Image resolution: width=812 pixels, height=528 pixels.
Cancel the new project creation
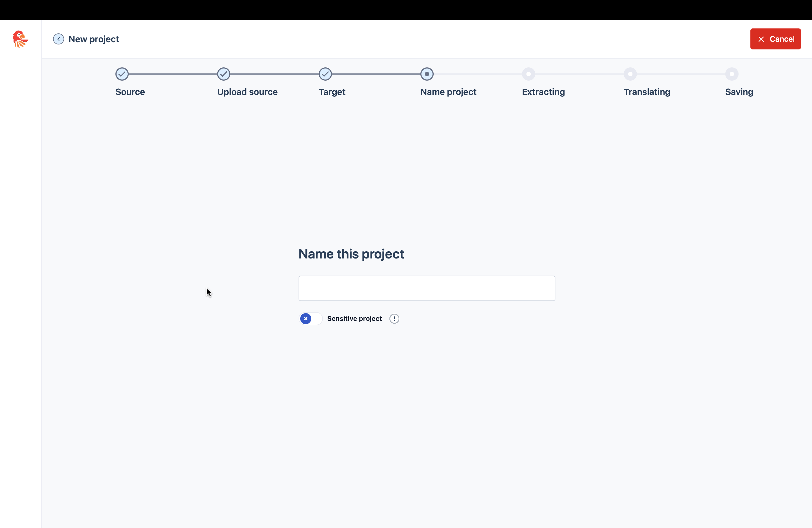coord(775,39)
